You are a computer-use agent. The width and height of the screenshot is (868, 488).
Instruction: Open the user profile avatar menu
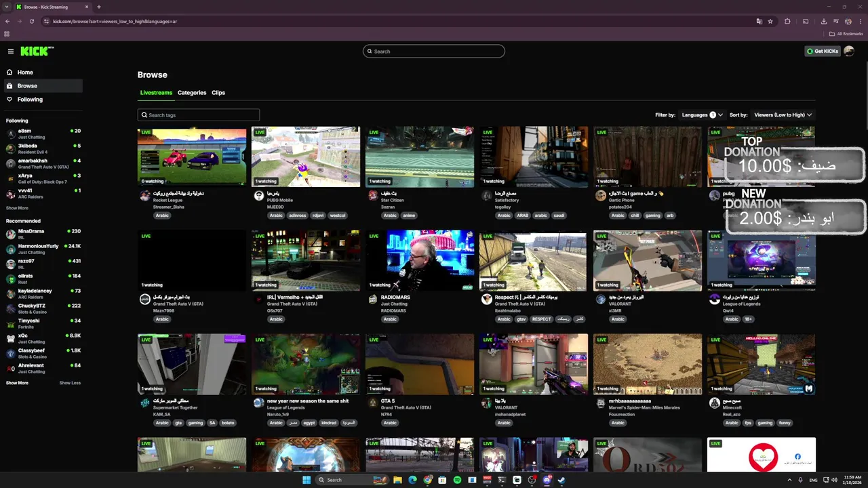pyautogui.click(x=849, y=52)
